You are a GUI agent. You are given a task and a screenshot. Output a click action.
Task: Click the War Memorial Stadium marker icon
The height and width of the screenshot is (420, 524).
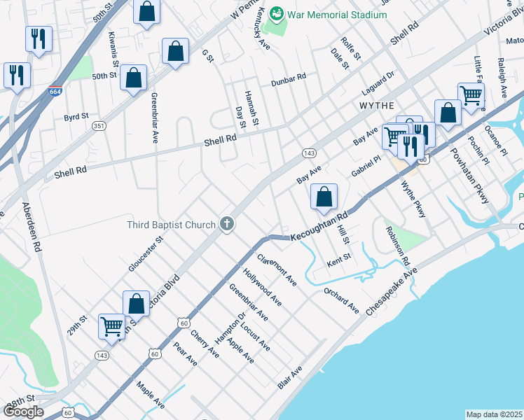[277, 15]
